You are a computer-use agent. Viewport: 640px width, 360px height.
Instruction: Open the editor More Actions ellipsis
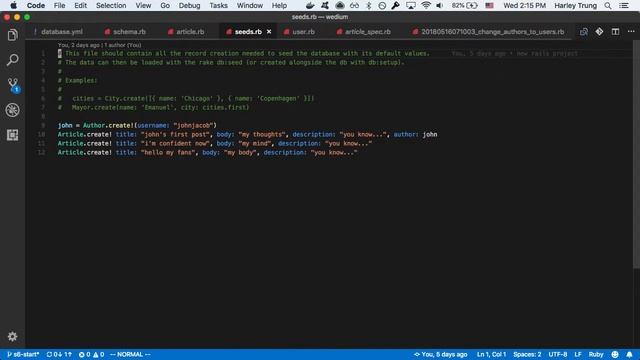coord(631,31)
